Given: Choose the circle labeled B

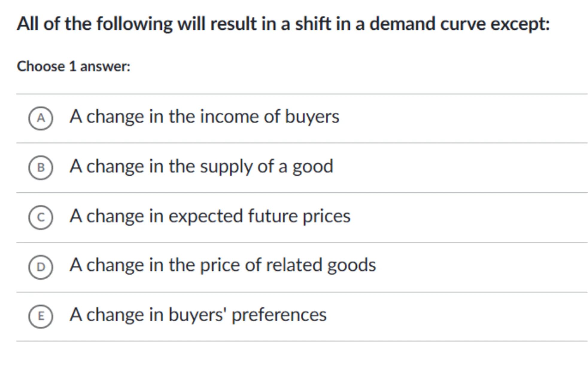Looking at the screenshot, I should coord(41,168).
